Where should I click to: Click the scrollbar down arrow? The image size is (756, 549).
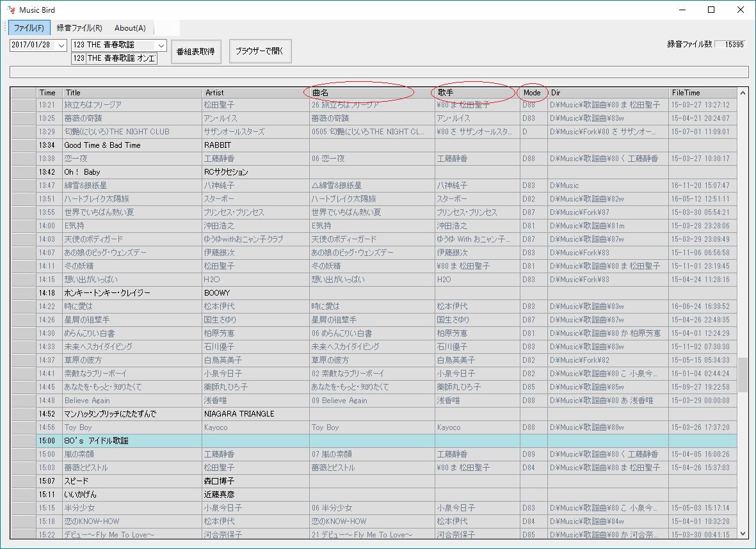click(x=743, y=534)
